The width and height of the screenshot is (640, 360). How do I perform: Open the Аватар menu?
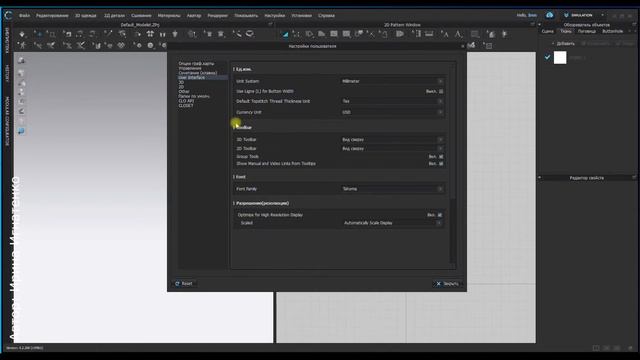(x=194, y=16)
